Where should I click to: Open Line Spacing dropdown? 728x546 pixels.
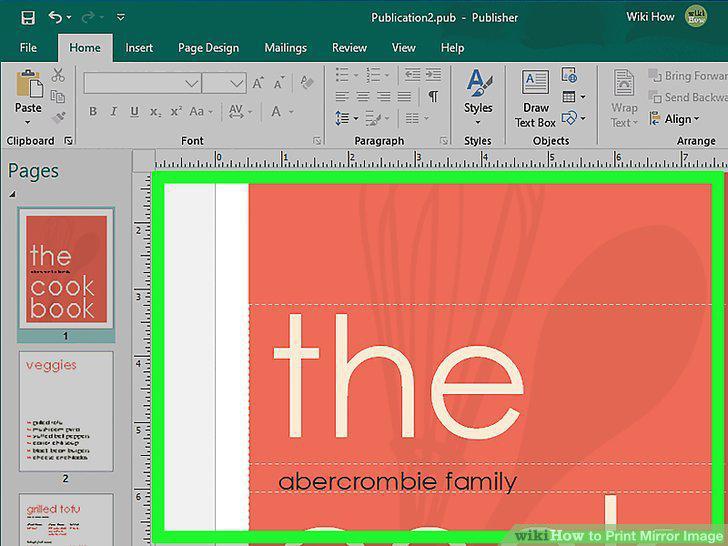[346, 118]
